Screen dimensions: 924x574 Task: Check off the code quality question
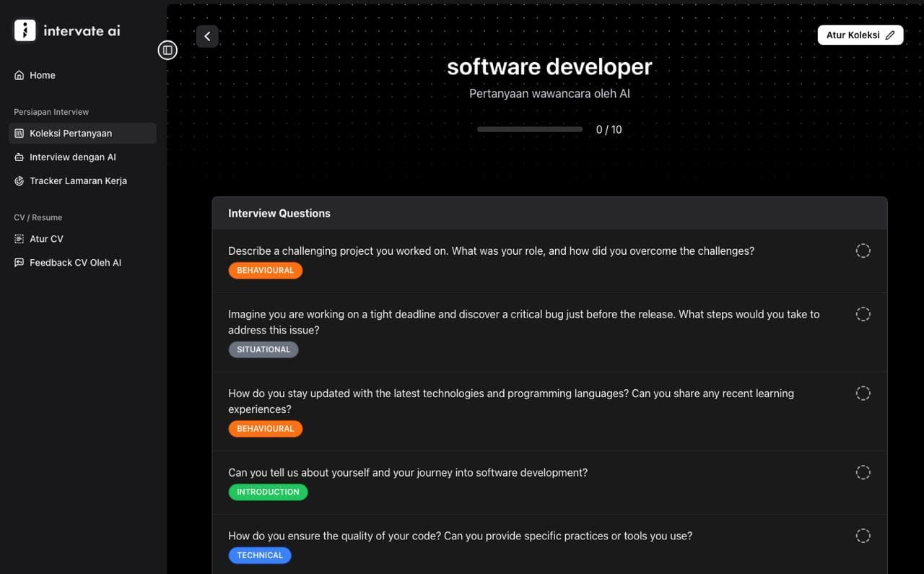[863, 536]
